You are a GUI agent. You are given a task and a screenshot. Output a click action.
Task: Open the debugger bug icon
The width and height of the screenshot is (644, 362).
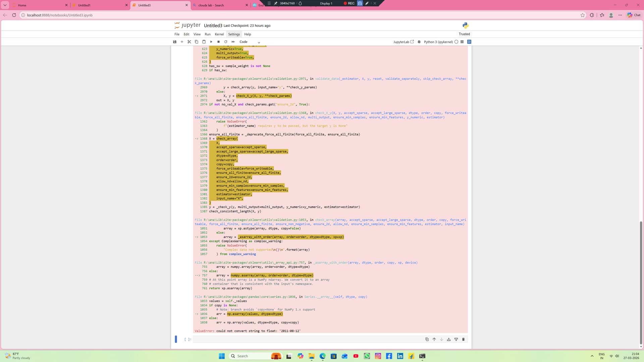[419, 42]
